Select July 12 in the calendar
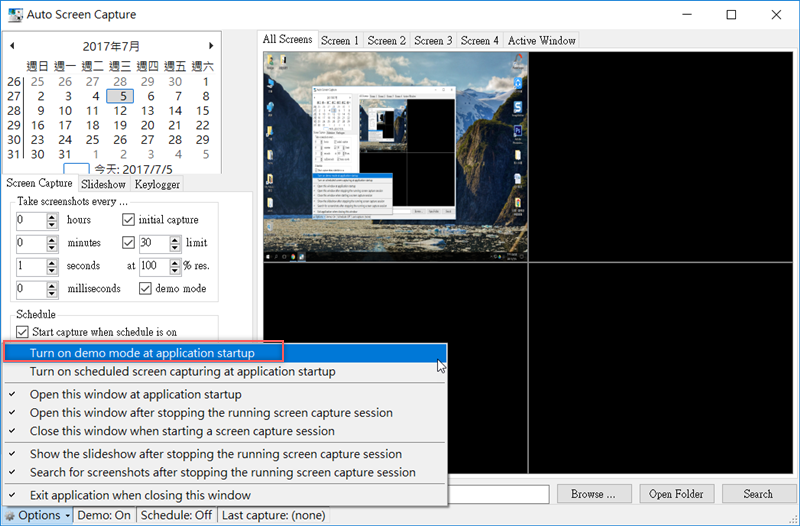This screenshot has height=526, width=800. 120,111
